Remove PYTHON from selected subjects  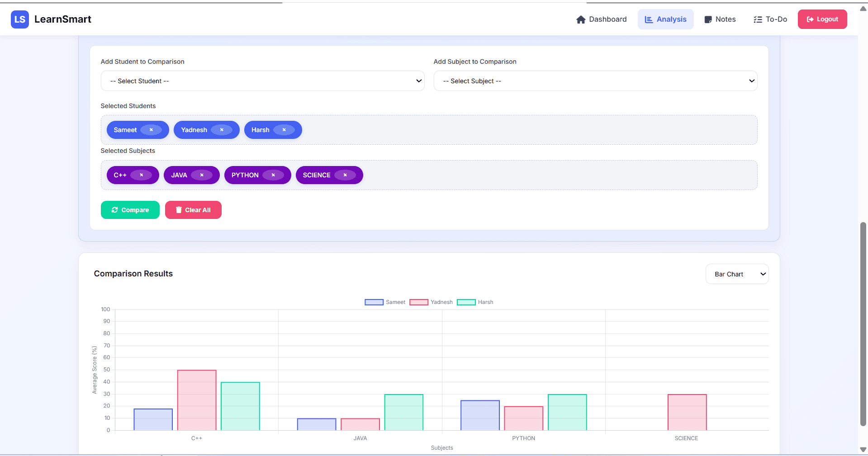tap(273, 175)
